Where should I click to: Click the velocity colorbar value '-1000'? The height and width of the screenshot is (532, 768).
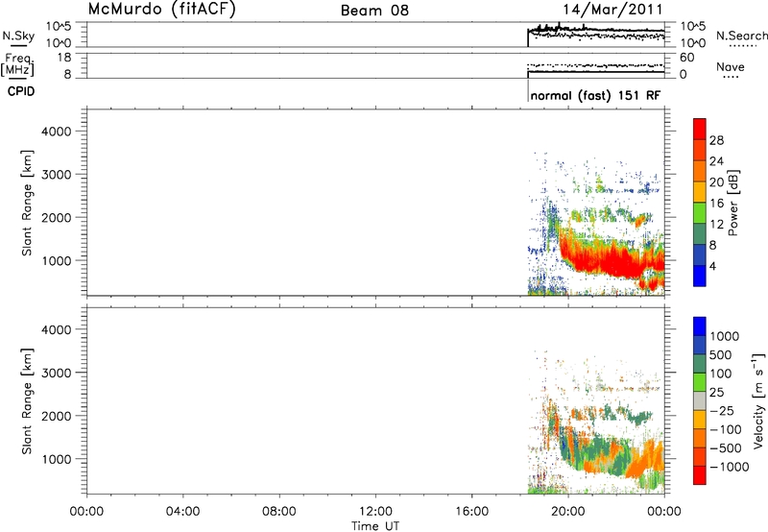(x=730, y=467)
